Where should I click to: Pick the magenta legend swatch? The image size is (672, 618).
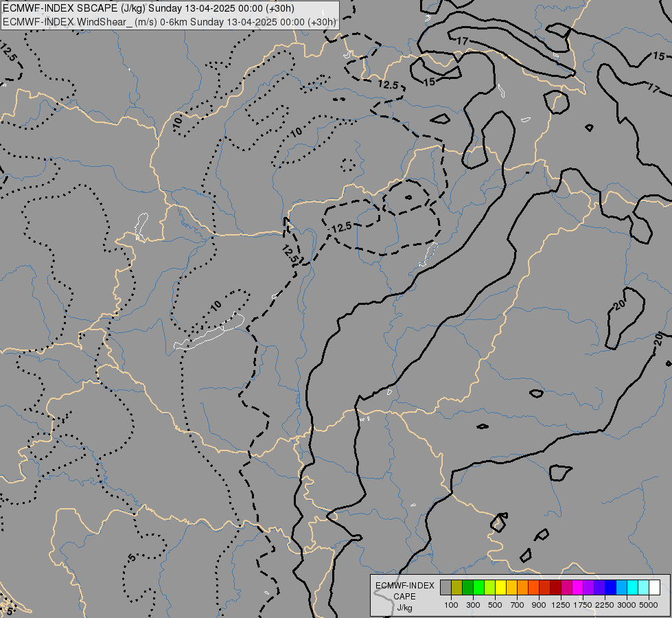pos(578,587)
